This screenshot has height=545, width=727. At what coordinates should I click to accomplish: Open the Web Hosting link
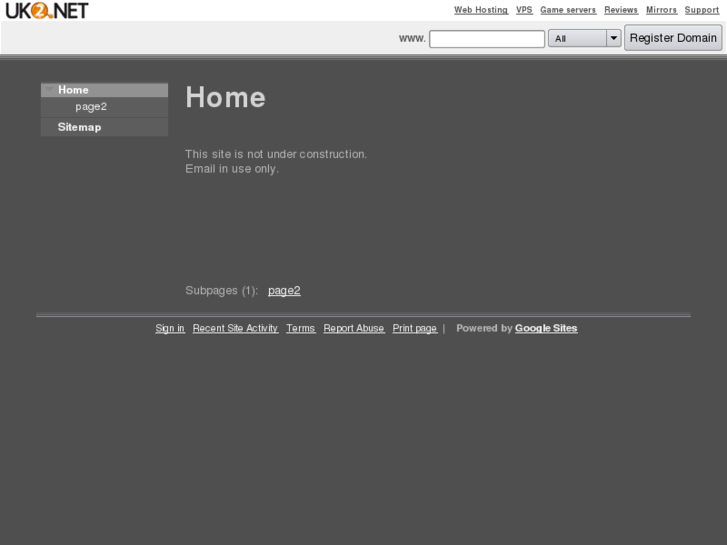tap(481, 10)
